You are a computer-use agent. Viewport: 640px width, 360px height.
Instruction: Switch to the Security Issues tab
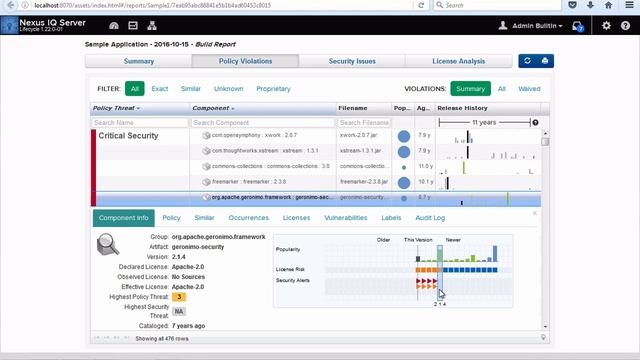pyautogui.click(x=352, y=61)
